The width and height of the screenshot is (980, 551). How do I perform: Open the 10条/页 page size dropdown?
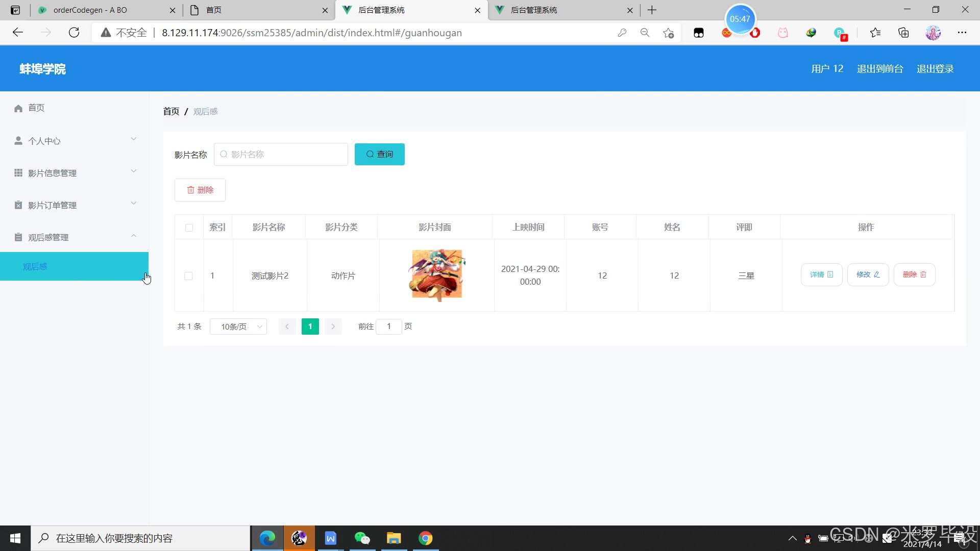(x=238, y=327)
